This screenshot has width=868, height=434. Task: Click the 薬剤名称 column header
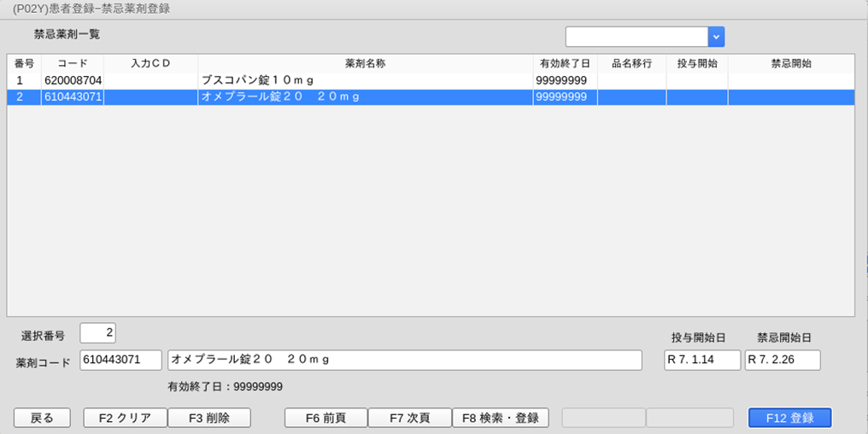(366, 63)
